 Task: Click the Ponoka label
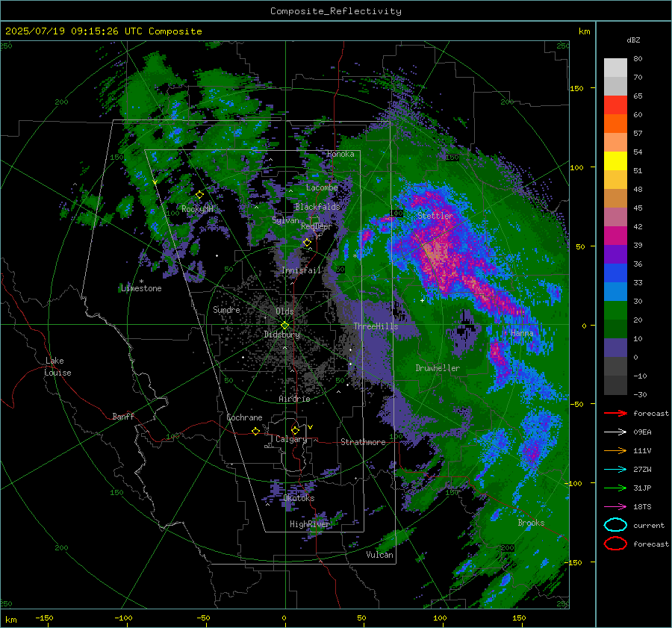340,154
